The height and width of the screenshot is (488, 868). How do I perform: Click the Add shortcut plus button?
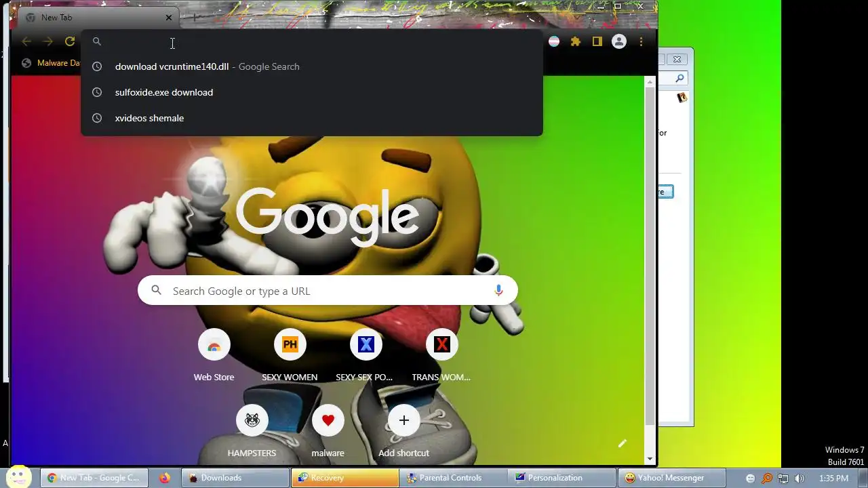[x=403, y=420]
